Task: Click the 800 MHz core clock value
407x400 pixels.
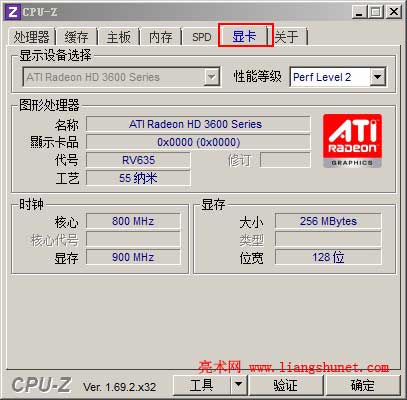Action: 133,221
